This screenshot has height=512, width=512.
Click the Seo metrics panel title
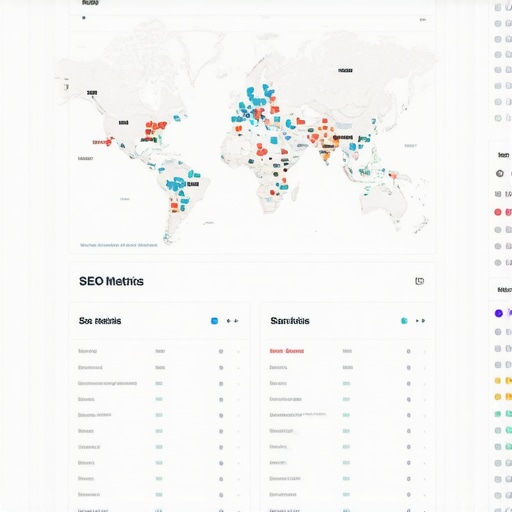point(100,321)
